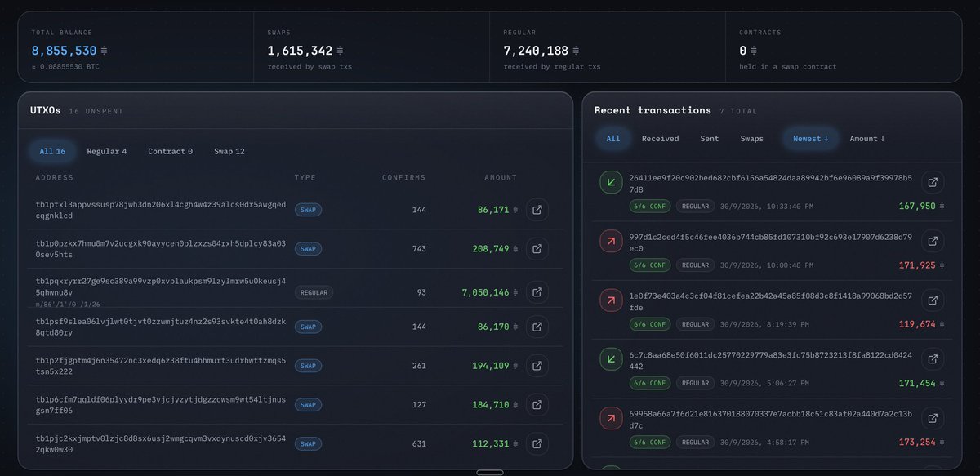Click the ADDRESS column header
The width and height of the screenshot is (980, 476).
[x=55, y=177]
